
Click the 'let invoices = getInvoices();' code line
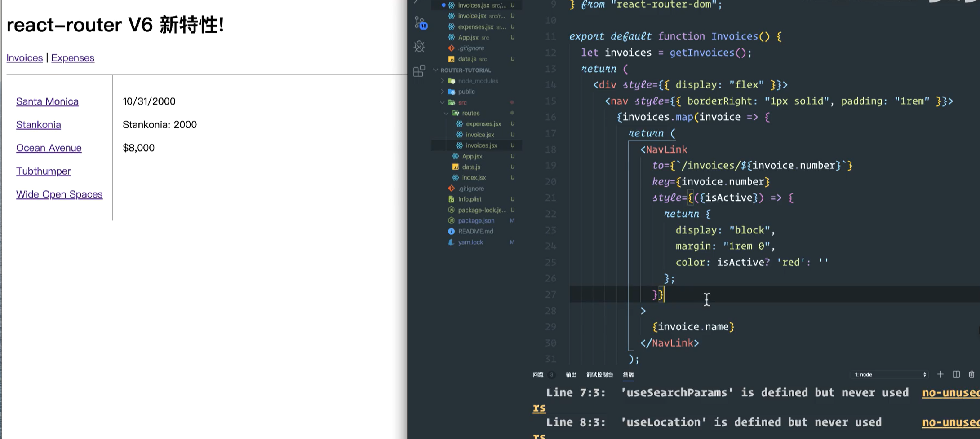click(x=666, y=53)
